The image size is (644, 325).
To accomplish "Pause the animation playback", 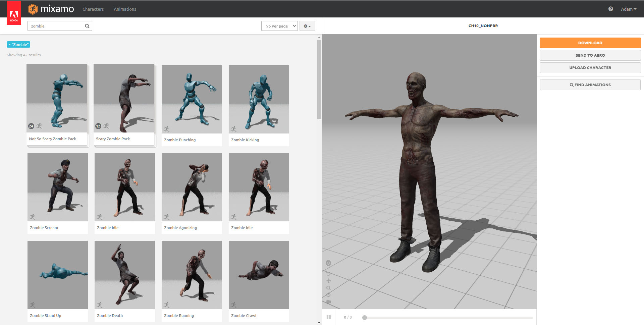I will (x=329, y=317).
